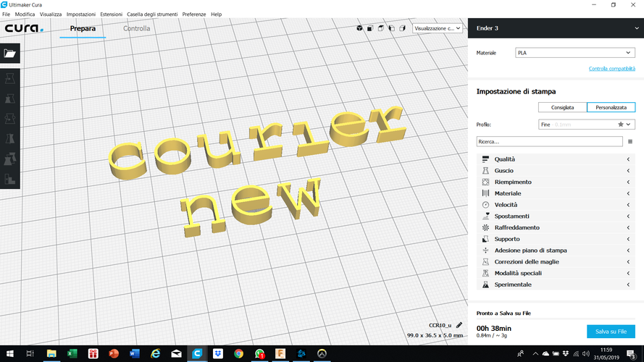
Task: Select the Rotate tool in left toolbar
Action: tap(10, 119)
